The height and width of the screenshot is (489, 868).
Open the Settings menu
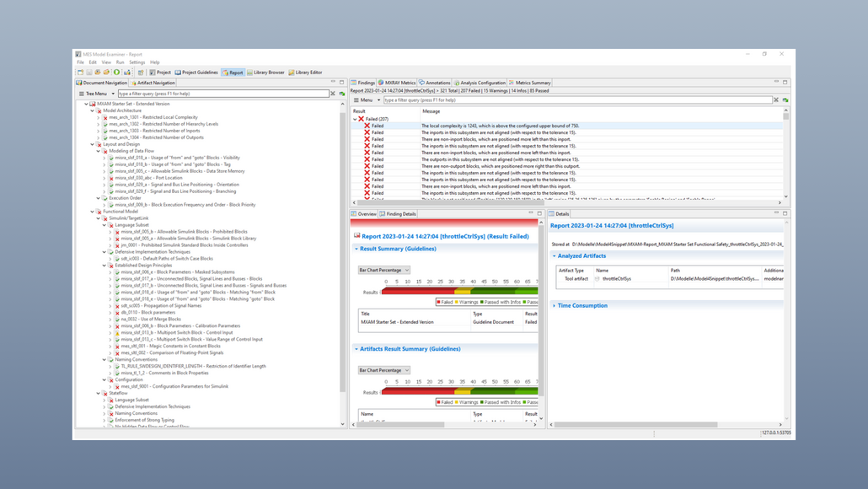pos(137,62)
